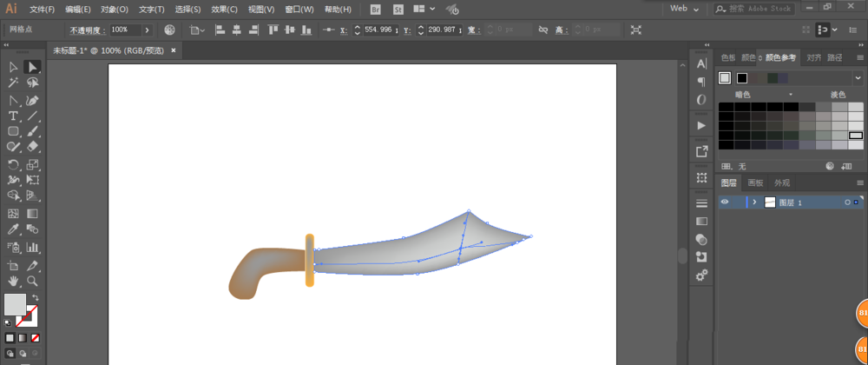
Task: Toggle visibility of 图层 1
Action: 725,202
